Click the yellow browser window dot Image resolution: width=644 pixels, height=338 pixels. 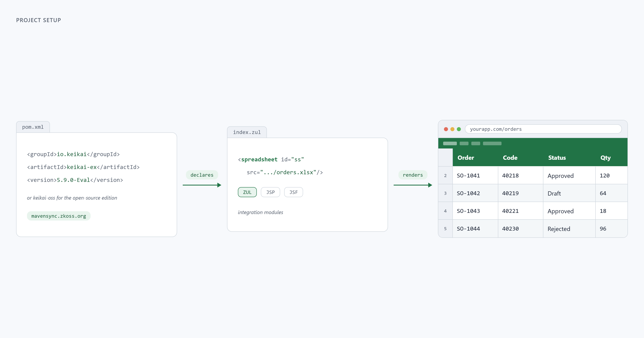[452, 129]
